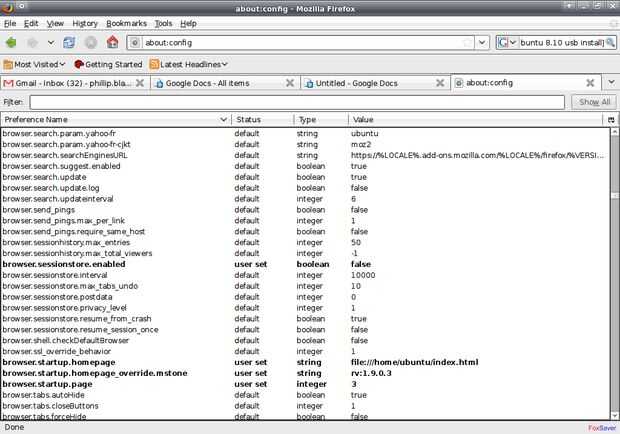Viewport: 620px width, 434px height.
Task: Select browser.search.searchEnginesURL row
Action: pyautogui.click(x=305, y=155)
